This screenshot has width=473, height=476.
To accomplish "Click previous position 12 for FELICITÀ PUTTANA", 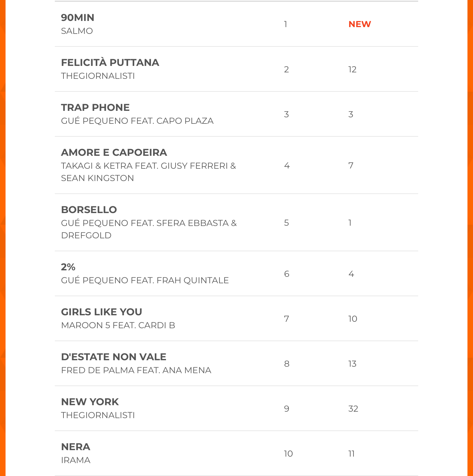I will click(x=352, y=69).
